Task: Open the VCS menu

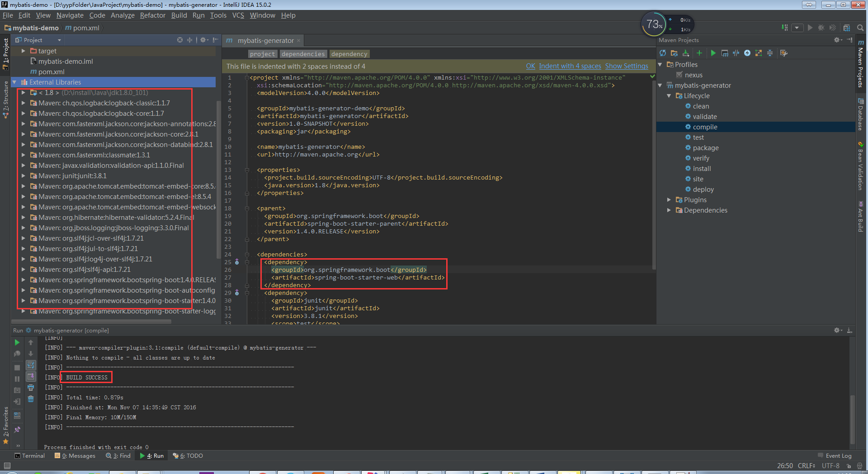Action: point(238,15)
